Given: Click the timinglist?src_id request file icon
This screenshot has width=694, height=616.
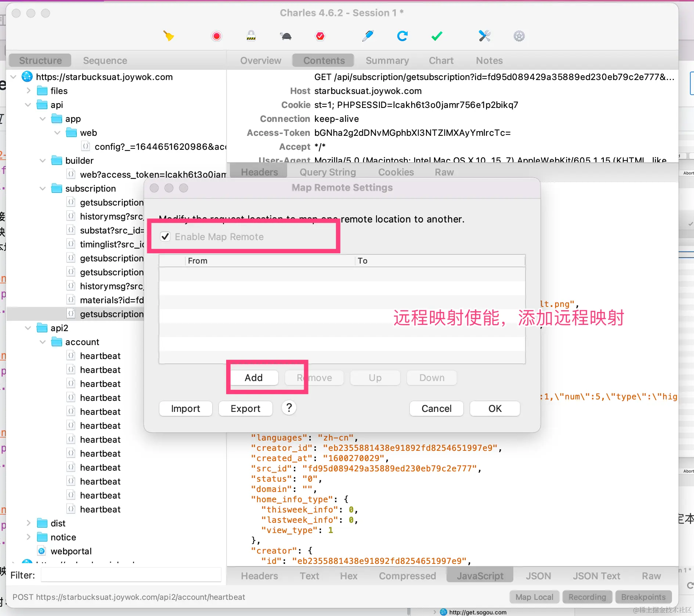Looking at the screenshot, I should [x=71, y=244].
